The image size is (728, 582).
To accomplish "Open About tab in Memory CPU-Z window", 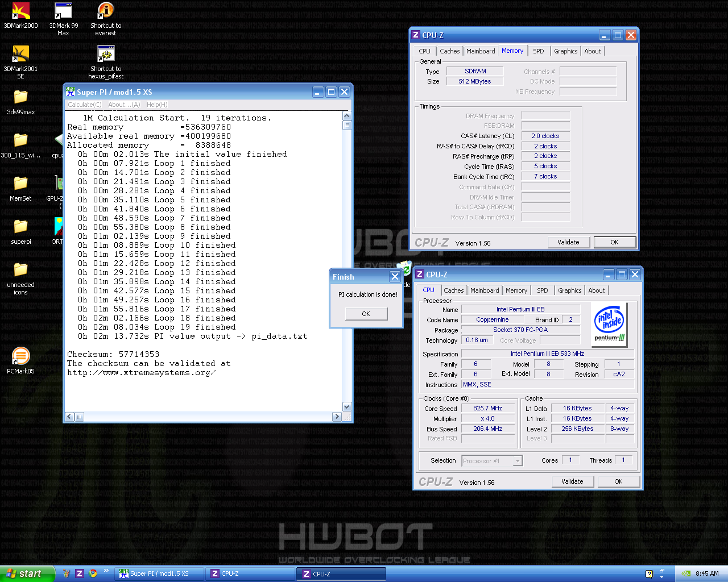I will (593, 51).
